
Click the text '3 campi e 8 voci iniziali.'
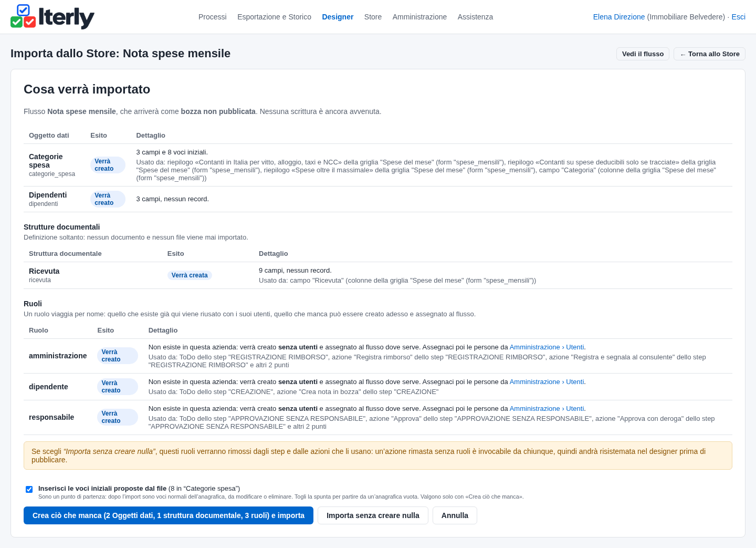click(x=172, y=152)
